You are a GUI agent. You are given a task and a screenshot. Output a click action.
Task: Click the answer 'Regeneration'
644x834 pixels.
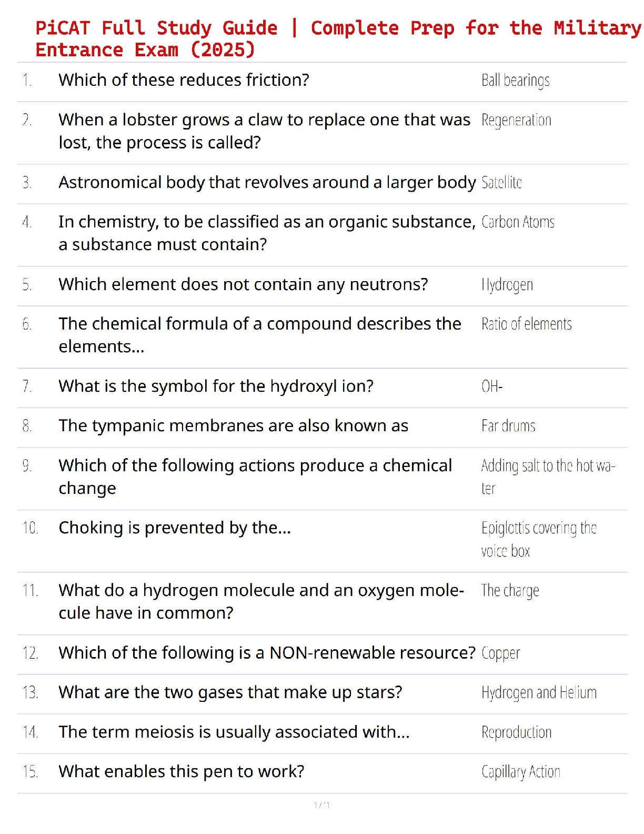pyautogui.click(x=516, y=121)
